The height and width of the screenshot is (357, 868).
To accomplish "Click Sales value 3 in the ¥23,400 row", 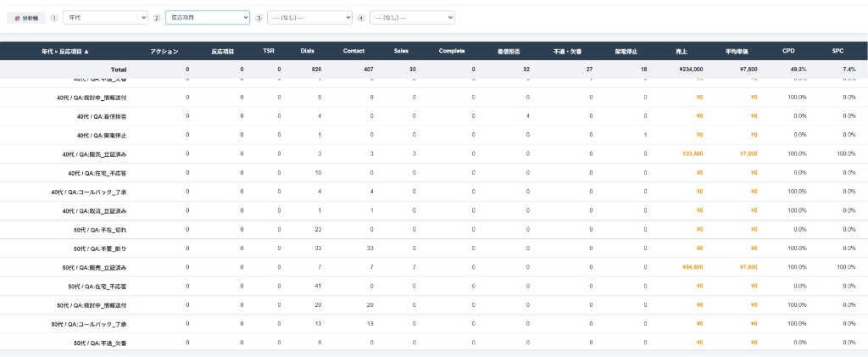I will (x=414, y=153).
